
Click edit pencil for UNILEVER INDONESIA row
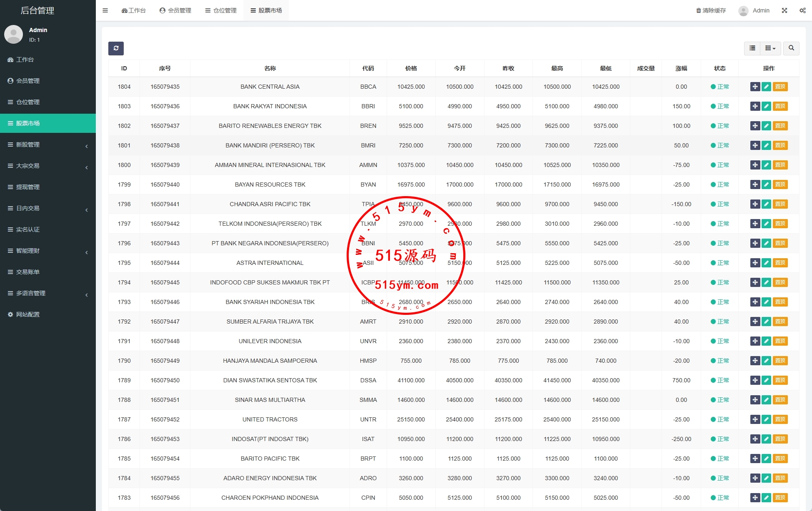tap(766, 341)
